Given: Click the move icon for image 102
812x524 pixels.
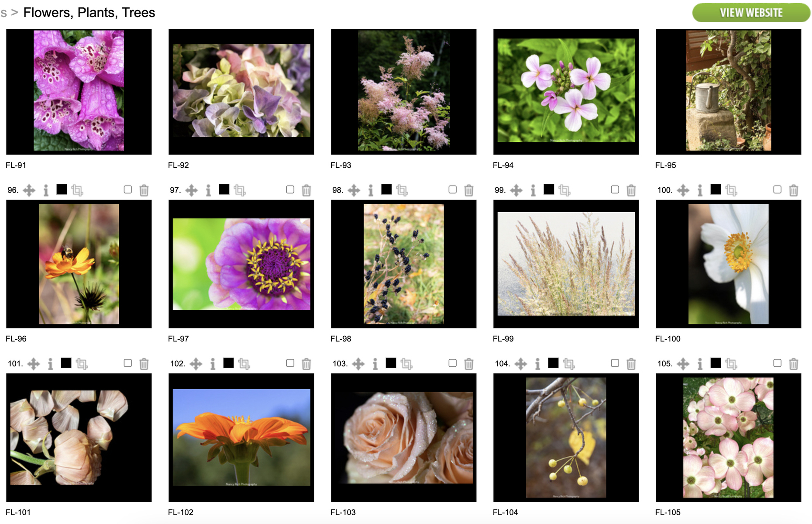Looking at the screenshot, I should [196, 364].
